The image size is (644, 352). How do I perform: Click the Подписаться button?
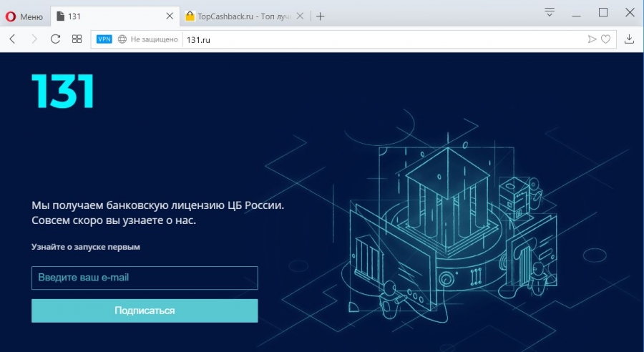click(145, 311)
